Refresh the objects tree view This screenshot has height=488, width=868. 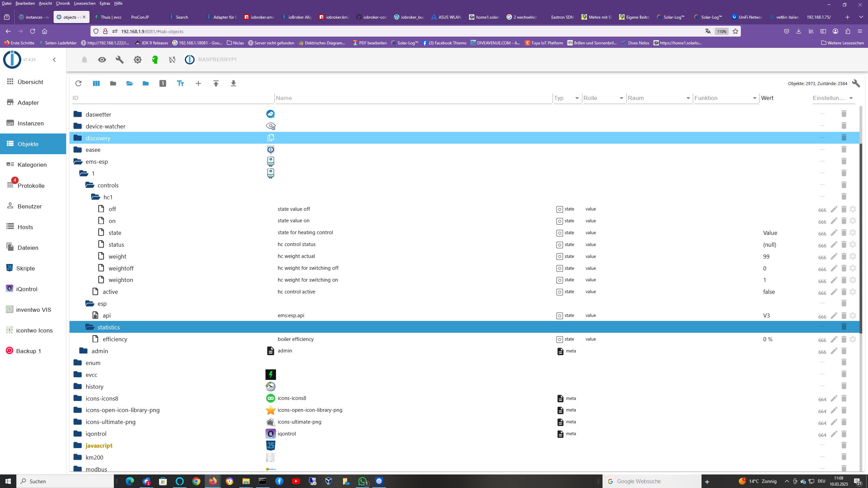pyautogui.click(x=78, y=83)
